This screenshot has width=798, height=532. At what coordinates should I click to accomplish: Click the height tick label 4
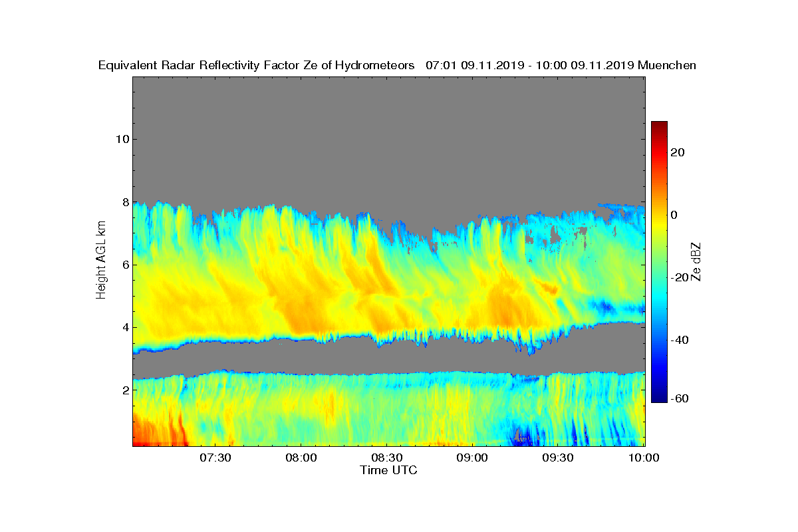click(124, 327)
